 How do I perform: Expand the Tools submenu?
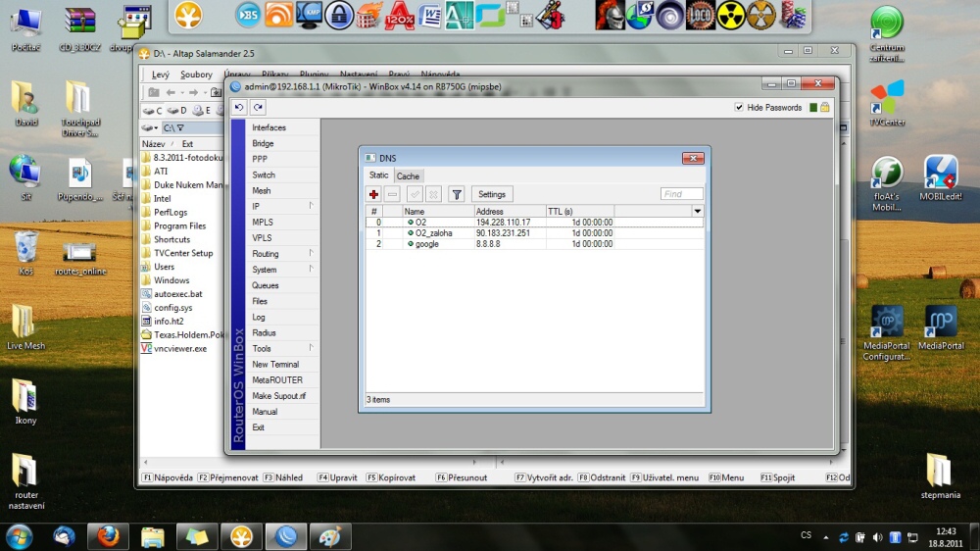pos(282,348)
